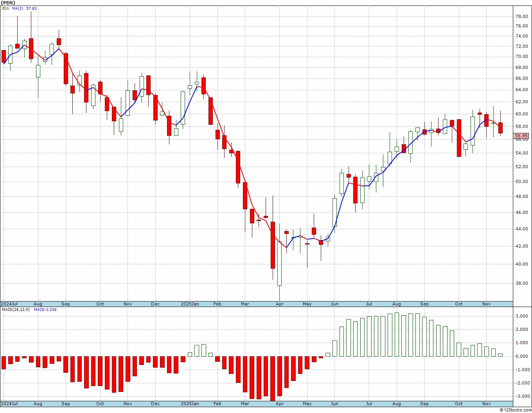Click 2024Jul on the MACD panel date axis
The image size is (532, 413).
pos(9,404)
